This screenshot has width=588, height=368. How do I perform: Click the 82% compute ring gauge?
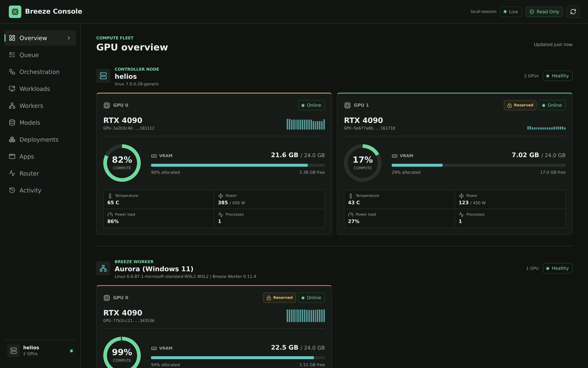122,163
